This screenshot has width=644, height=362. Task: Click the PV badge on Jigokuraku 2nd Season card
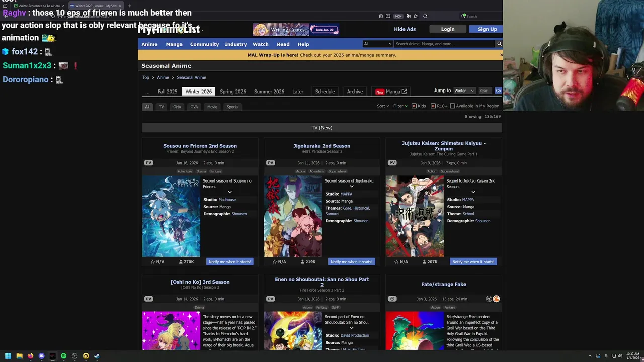click(x=271, y=163)
